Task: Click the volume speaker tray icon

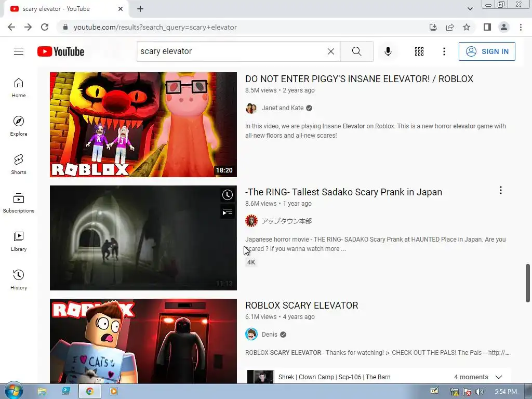Action: (480, 392)
